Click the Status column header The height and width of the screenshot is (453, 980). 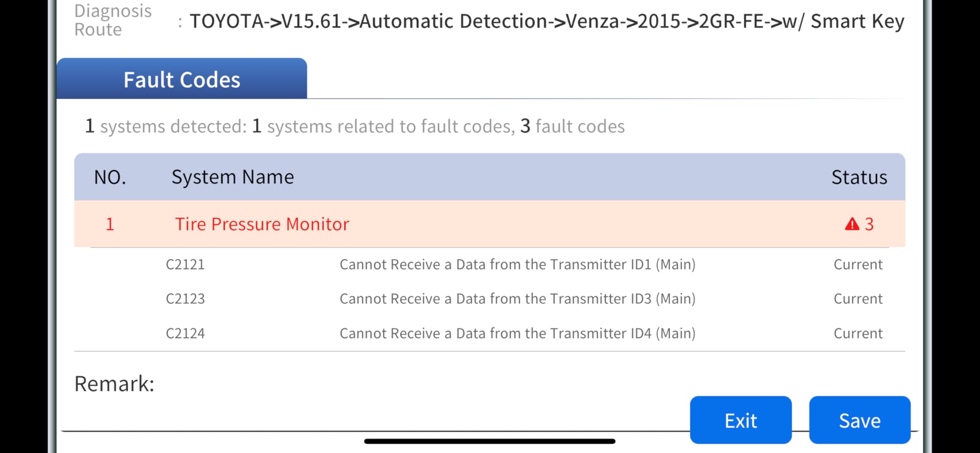tap(859, 177)
